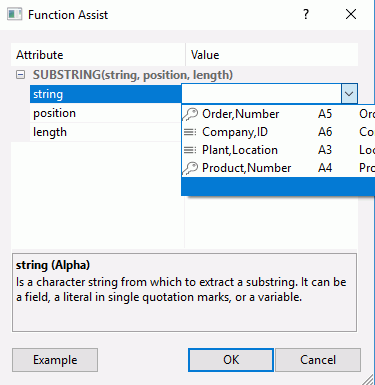Click the Cancel button
375x385 pixels.
[x=318, y=360]
